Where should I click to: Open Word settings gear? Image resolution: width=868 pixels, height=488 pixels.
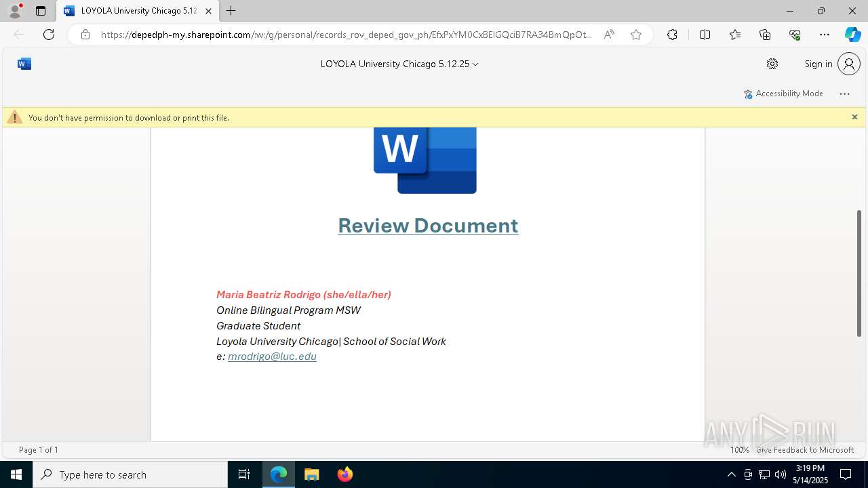click(x=772, y=64)
